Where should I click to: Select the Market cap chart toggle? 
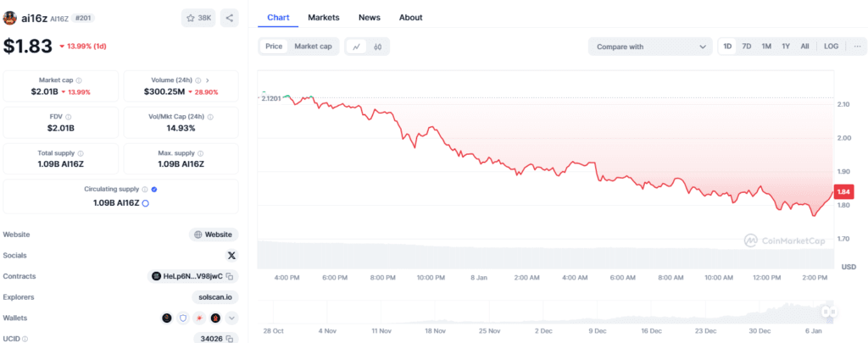coord(314,47)
